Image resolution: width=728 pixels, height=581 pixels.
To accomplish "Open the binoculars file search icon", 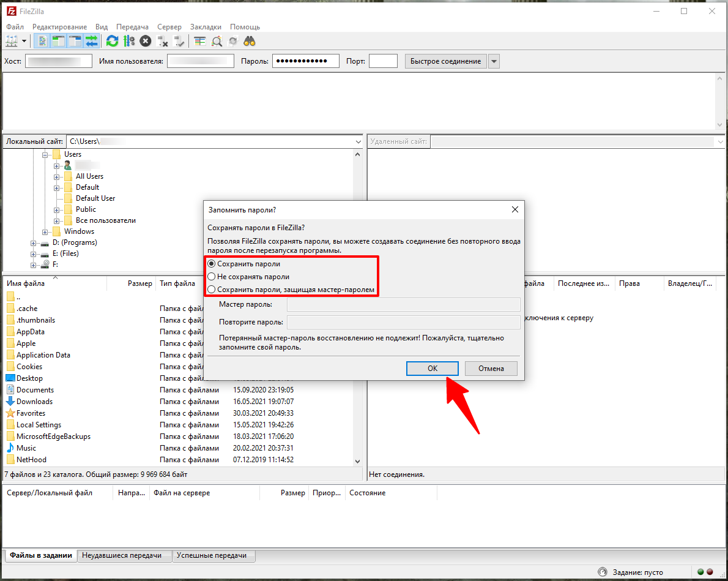I will (x=250, y=41).
